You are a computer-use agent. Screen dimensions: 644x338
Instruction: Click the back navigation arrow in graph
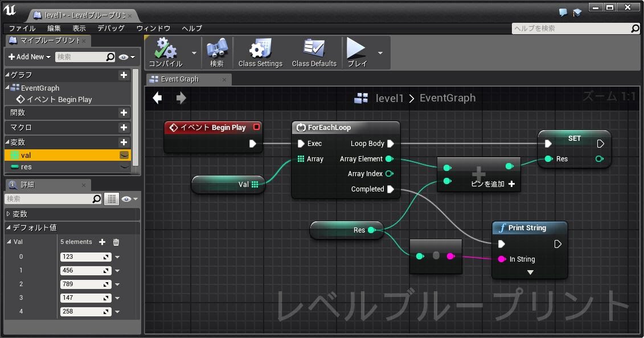pos(158,98)
